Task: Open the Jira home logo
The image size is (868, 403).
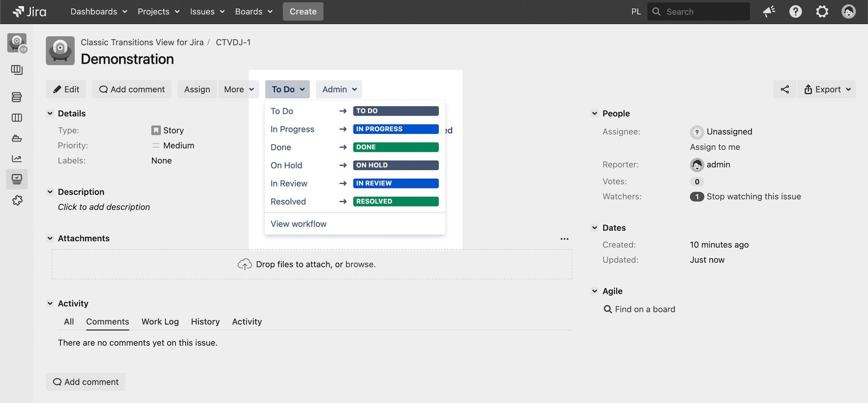Action: 30,12
